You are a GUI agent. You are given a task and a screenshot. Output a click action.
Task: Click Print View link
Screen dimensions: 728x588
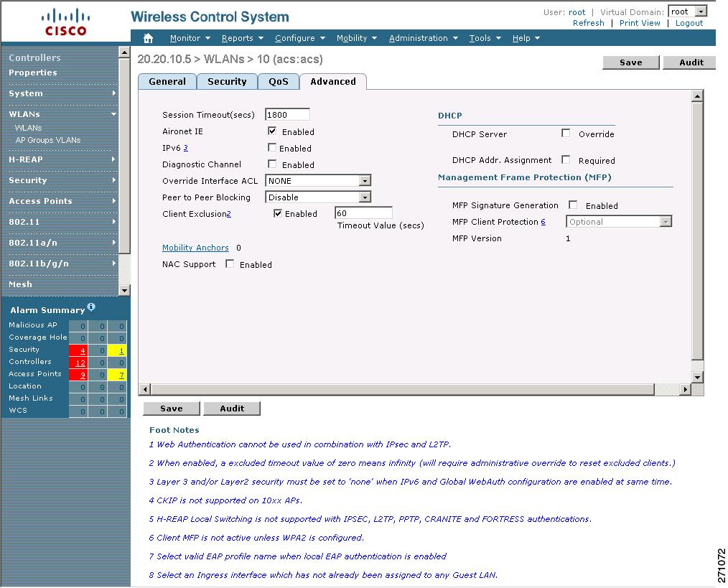click(639, 23)
